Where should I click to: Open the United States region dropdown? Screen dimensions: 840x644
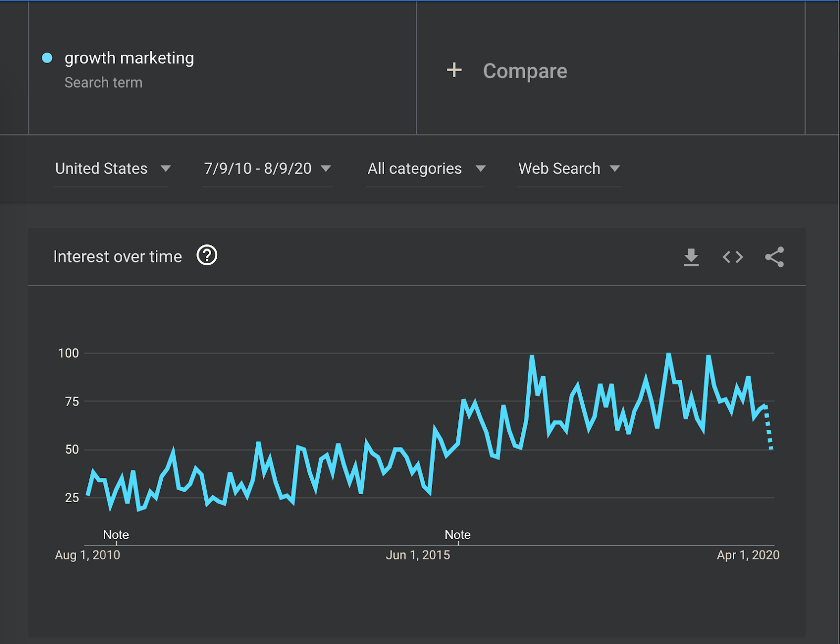[111, 169]
